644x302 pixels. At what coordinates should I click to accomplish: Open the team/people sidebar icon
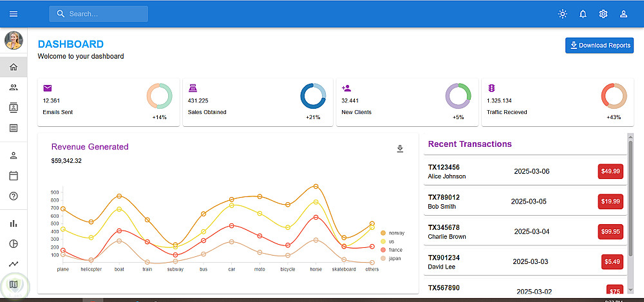14,87
